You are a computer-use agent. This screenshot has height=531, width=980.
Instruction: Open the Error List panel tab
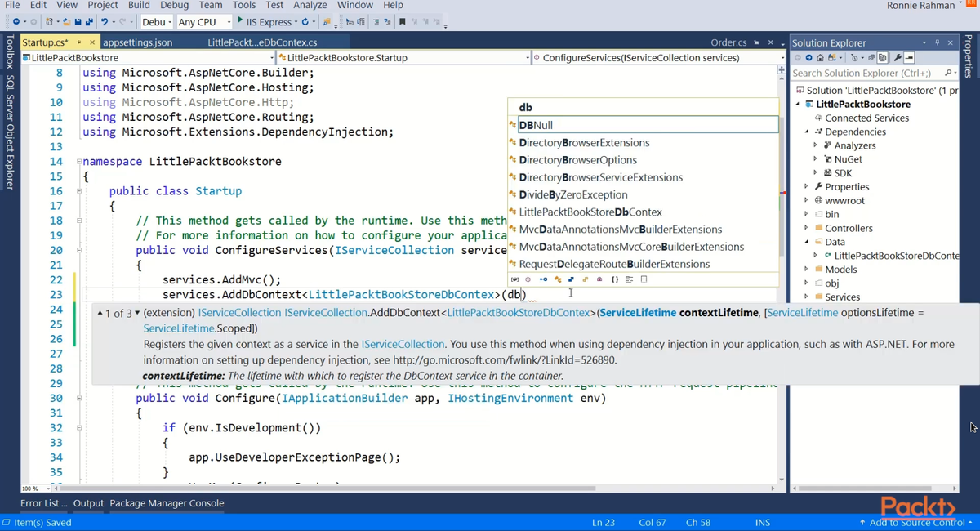point(43,503)
